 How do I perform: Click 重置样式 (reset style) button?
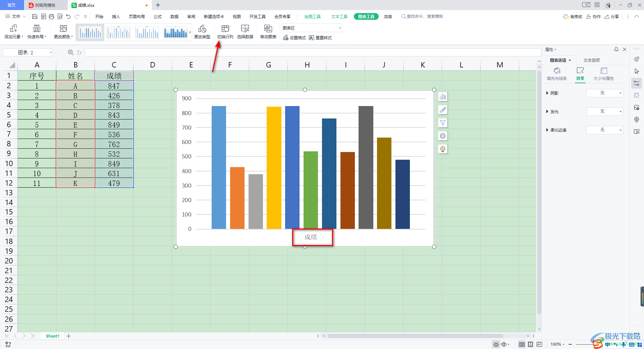320,38
